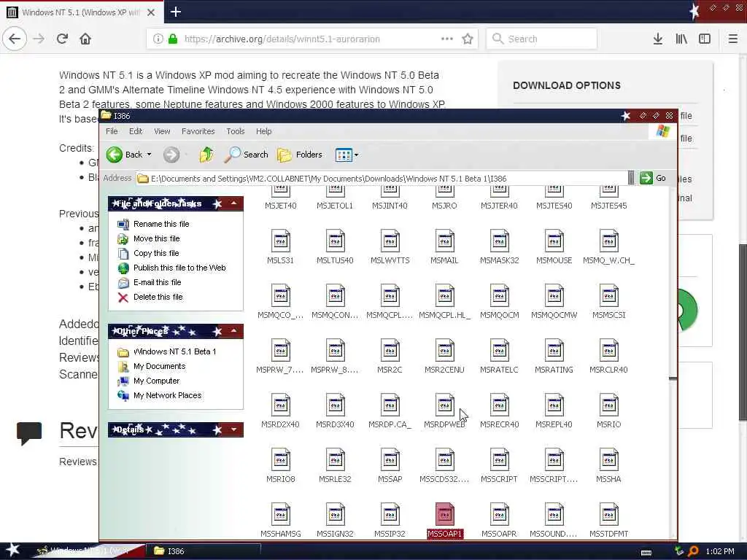Image resolution: width=747 pixels, height=560 pixels.
Task: Open the address bar dropdown
Action: point(631,178)
